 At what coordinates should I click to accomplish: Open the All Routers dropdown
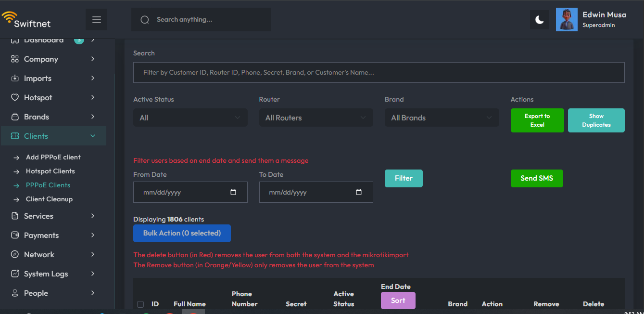(316, 118)
